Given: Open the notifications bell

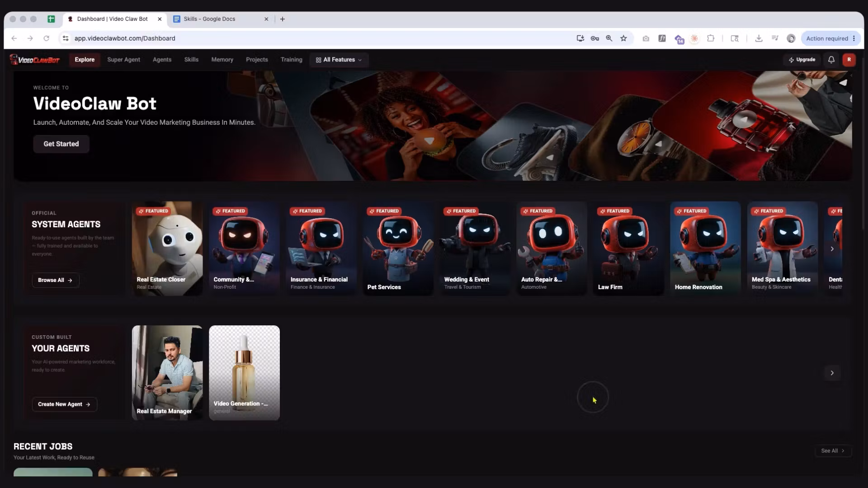Looking at the screenshot, I should point(831,60).
